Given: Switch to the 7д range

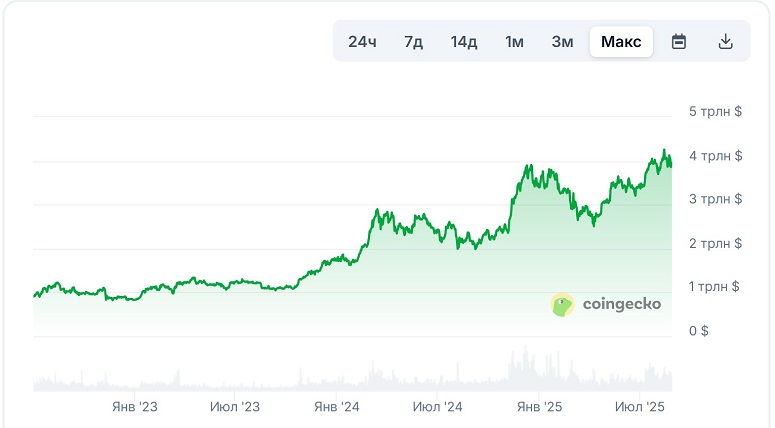Looking at the screenshot, I should (413, 42).
